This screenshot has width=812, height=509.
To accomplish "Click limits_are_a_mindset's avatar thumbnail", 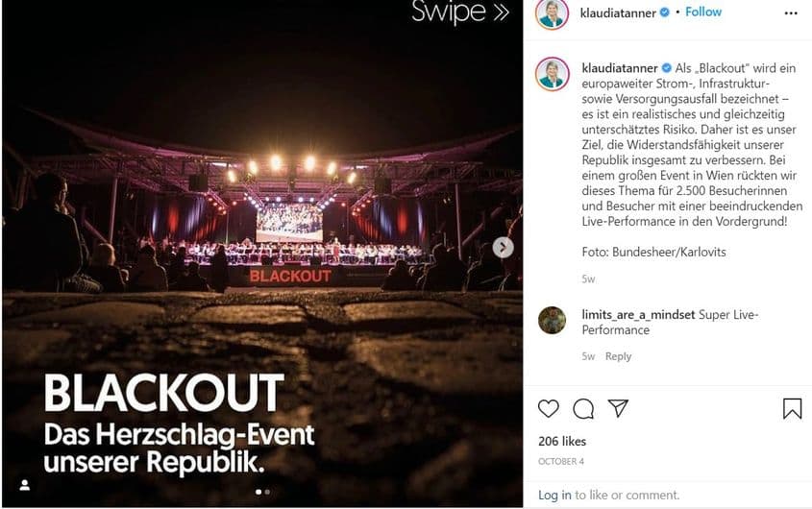I will click(x=552, y=320).
